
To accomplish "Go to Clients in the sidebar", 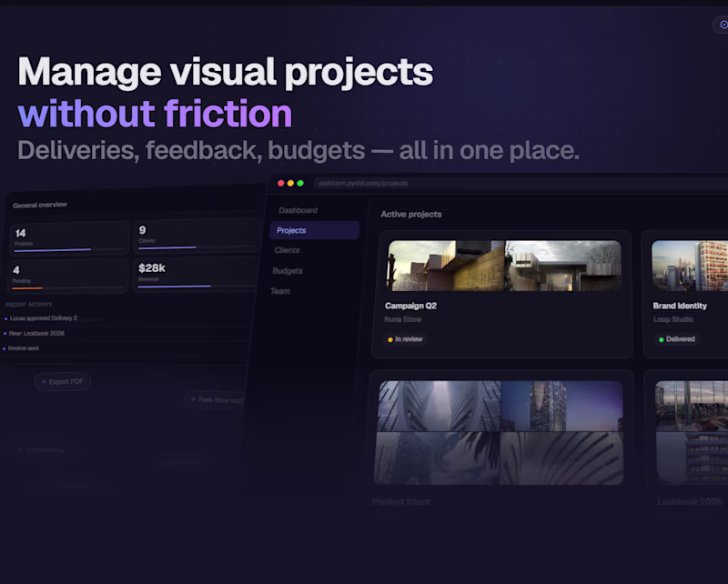I will point(287,250).
